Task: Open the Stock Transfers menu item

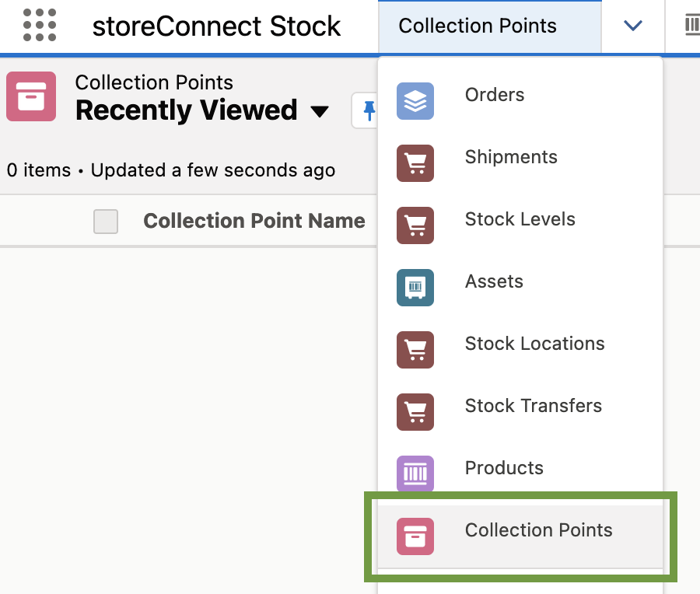Action: [x=533, y=405]
